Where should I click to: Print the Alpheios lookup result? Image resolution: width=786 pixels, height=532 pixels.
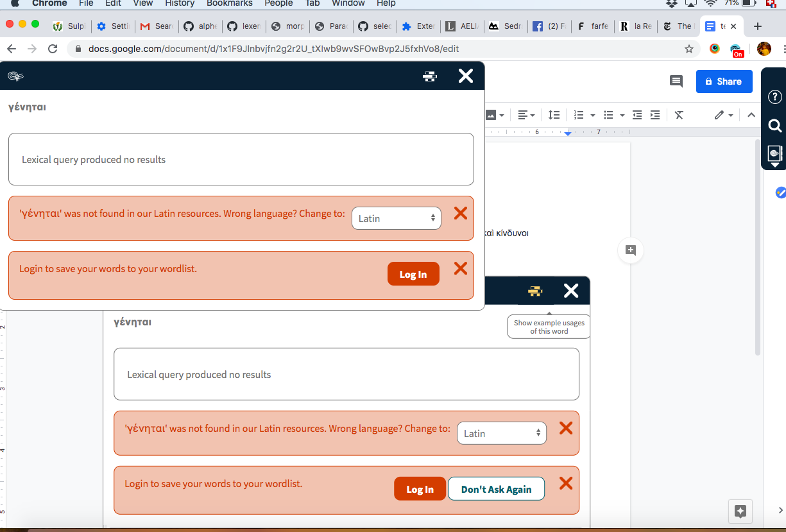click(429, 76)
